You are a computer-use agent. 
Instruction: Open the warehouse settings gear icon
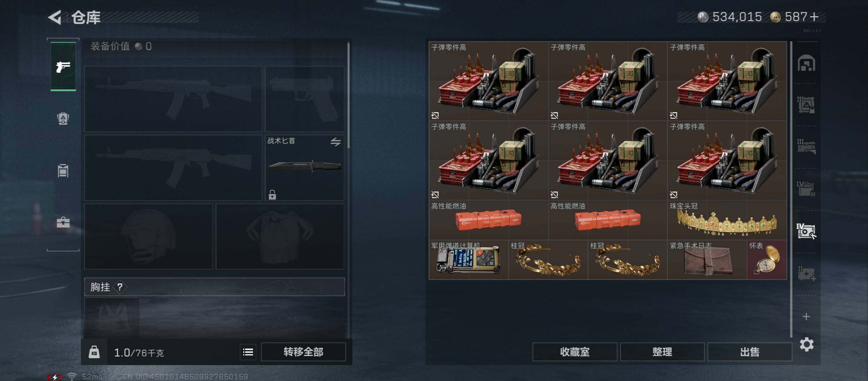point(807,344)
